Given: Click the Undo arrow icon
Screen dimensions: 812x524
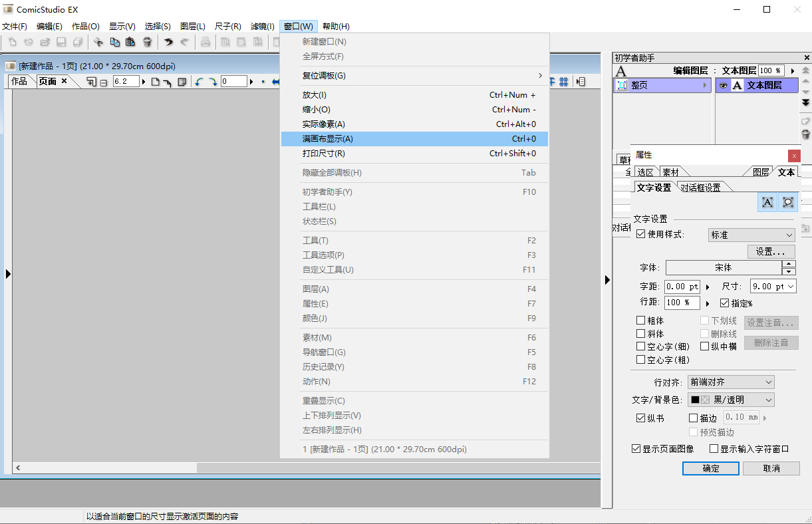Looking at the screenshot, I should coord(168,41).
